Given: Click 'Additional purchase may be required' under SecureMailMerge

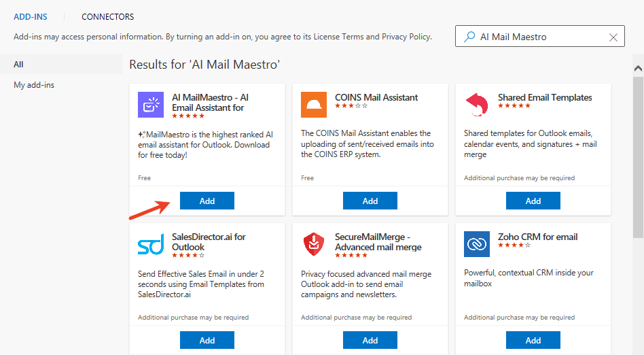Looking at the screenshot, I should pos(356,318).
